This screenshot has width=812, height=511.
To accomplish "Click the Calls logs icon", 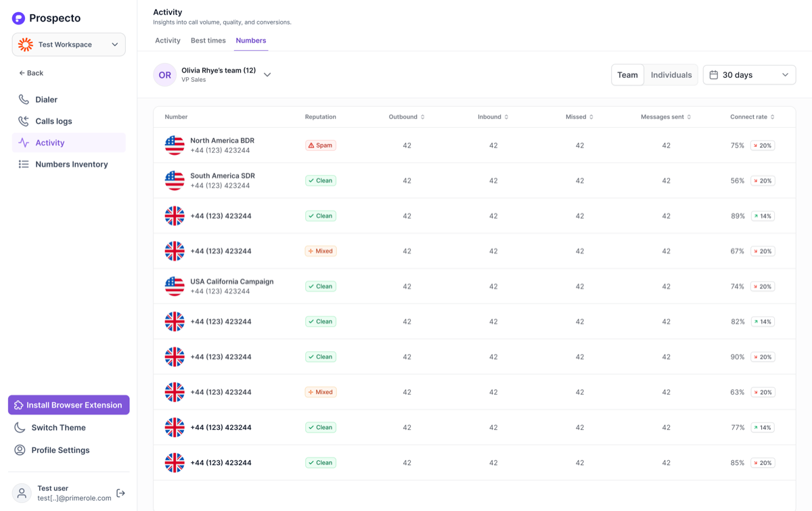I will pyautogui.click(x=24, y=121).
